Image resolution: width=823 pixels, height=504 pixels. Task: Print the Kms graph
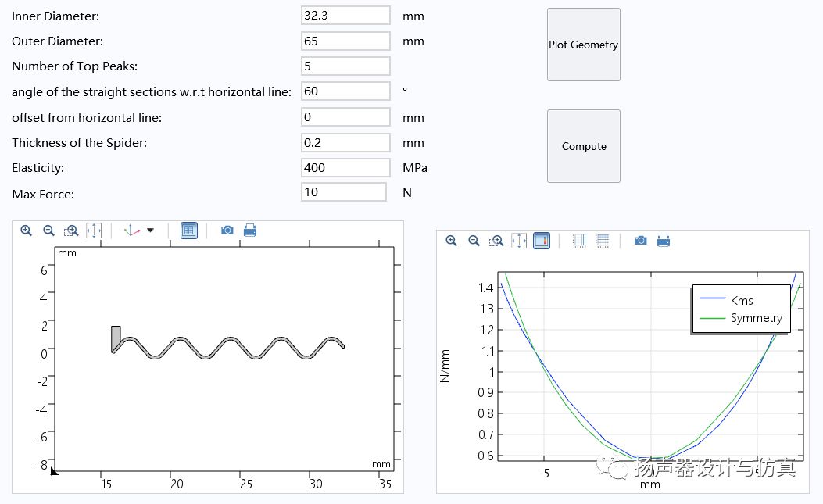[x=664, y=241]
